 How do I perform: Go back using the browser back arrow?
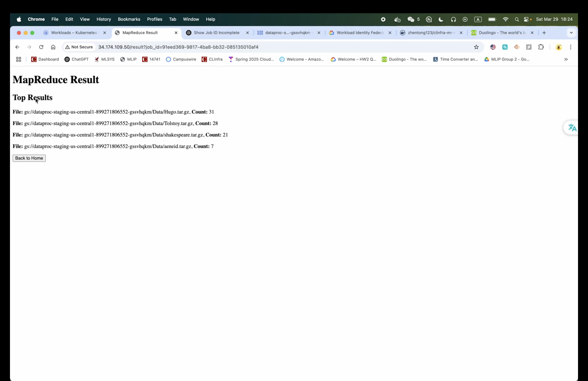pyautogui.click(x=17, y=47)
